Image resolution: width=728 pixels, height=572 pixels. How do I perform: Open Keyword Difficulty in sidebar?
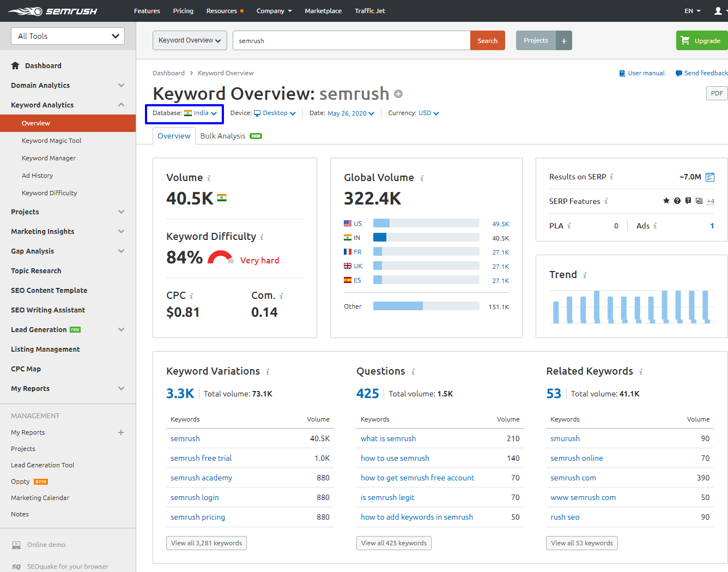[x=49, y=193]
